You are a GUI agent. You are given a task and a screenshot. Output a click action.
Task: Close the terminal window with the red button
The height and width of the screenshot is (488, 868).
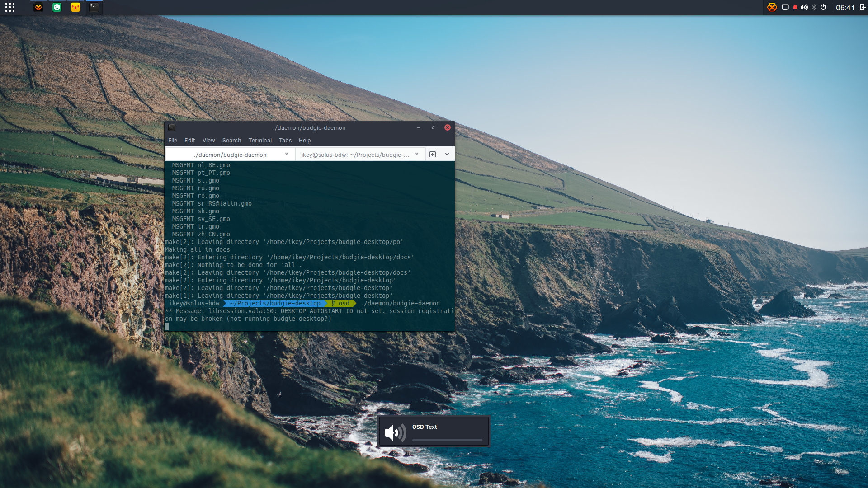[x=448, y=127]
